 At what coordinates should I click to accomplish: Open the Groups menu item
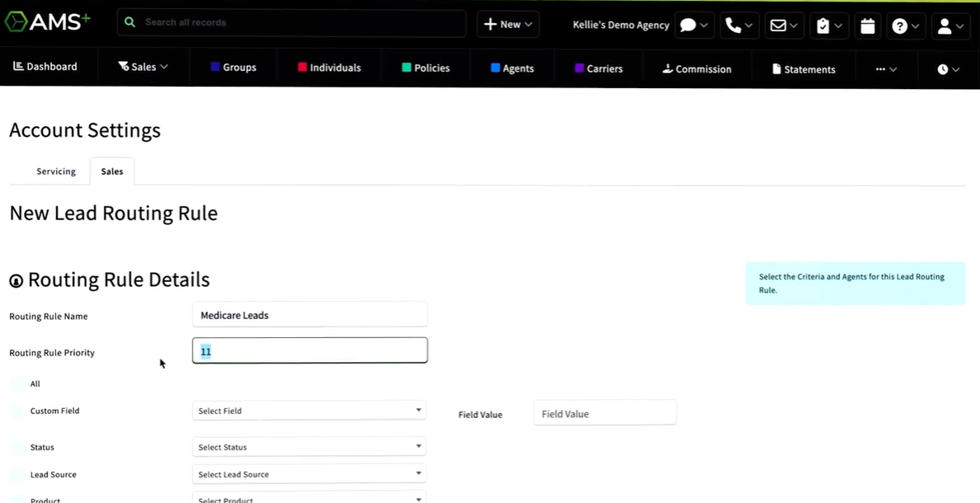pyautogui.click(x=233, y=68)
